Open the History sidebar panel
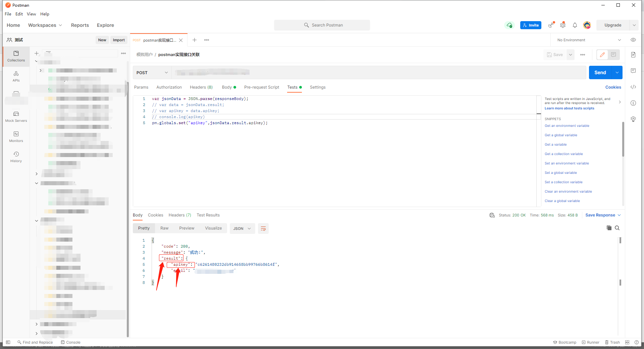Viewport: 644px width, 349px height. 16,157
